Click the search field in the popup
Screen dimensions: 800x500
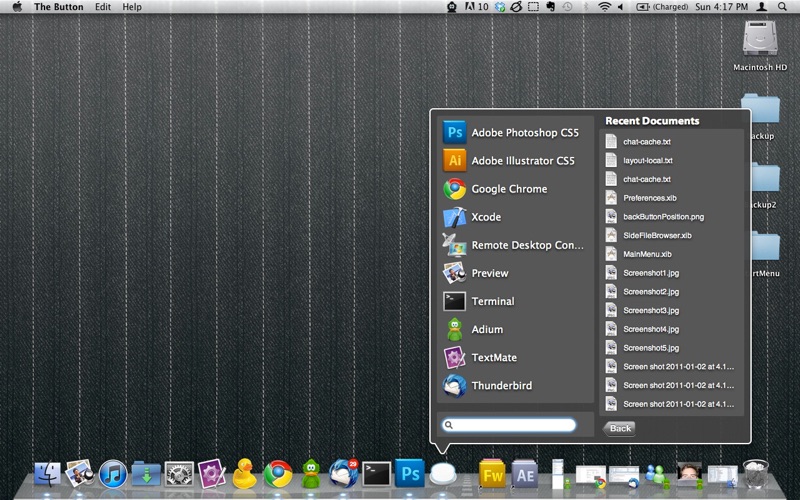click(x=509, y=425)
